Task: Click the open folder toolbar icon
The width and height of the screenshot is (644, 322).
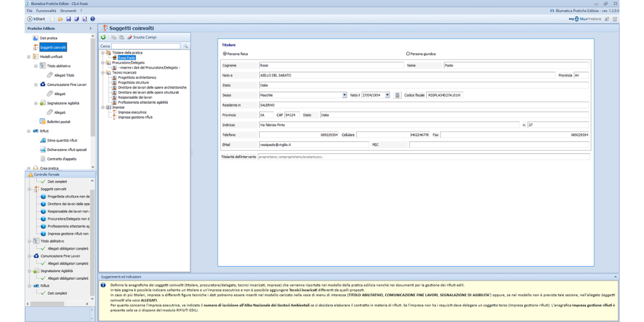Action: 61,19
